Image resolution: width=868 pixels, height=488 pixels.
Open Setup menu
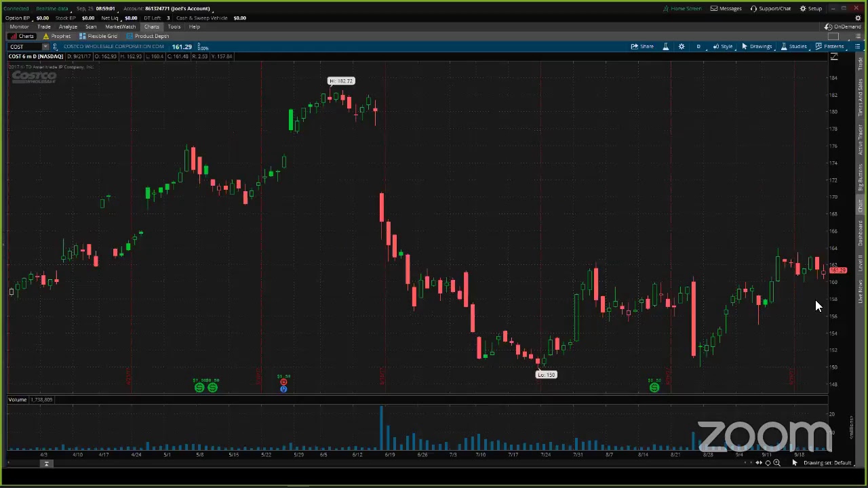811,9
